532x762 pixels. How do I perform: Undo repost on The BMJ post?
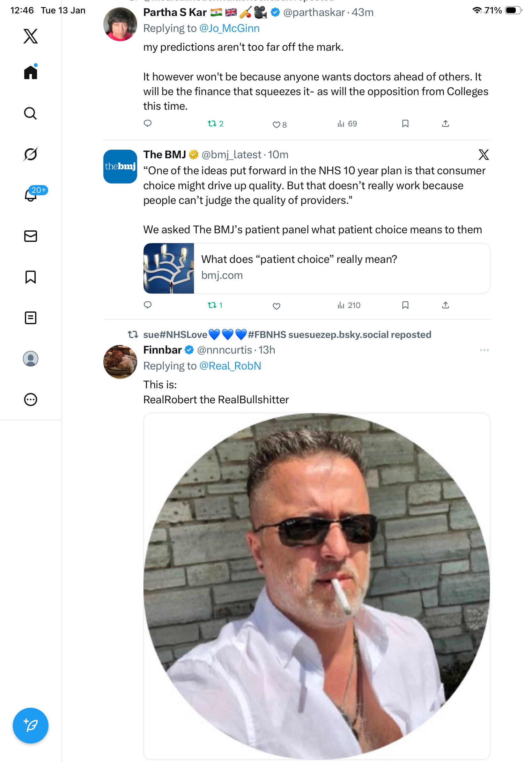click(x=212, y=305)
